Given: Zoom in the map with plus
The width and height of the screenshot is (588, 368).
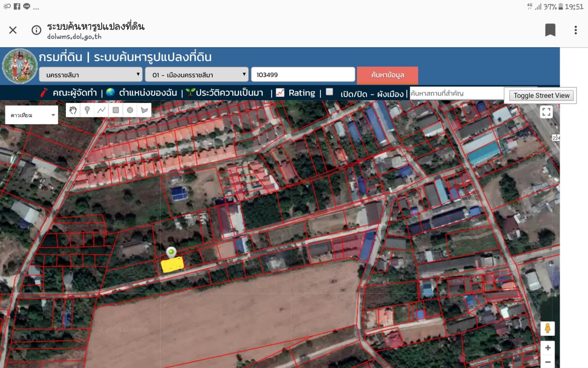Looking at the screenshot, I should [x=548, y=348].
